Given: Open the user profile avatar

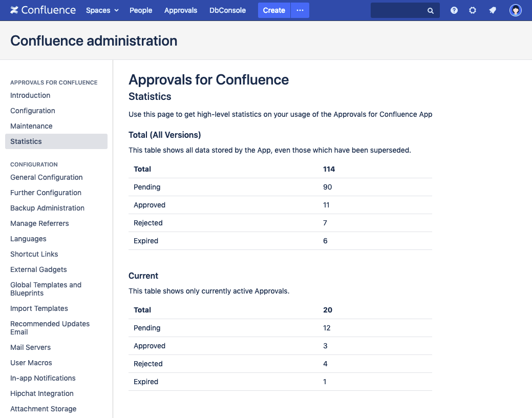Looking at the screenshot, I should point(516,10).
